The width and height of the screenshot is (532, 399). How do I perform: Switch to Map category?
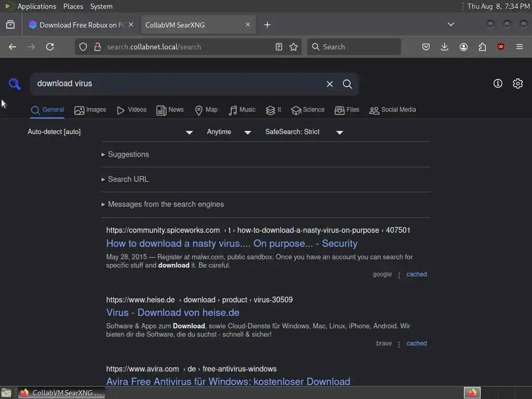[206, 110]
